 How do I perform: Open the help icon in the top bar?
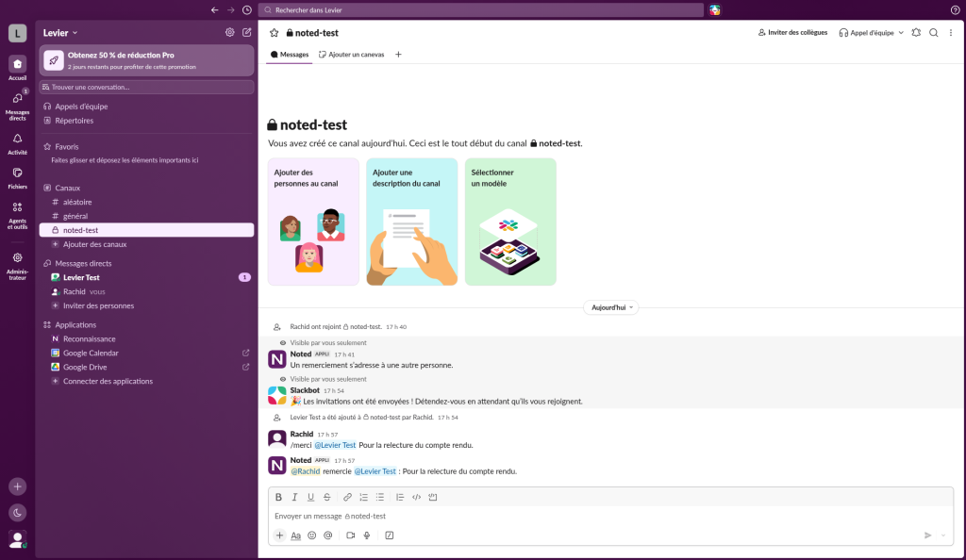click(955, 9)
